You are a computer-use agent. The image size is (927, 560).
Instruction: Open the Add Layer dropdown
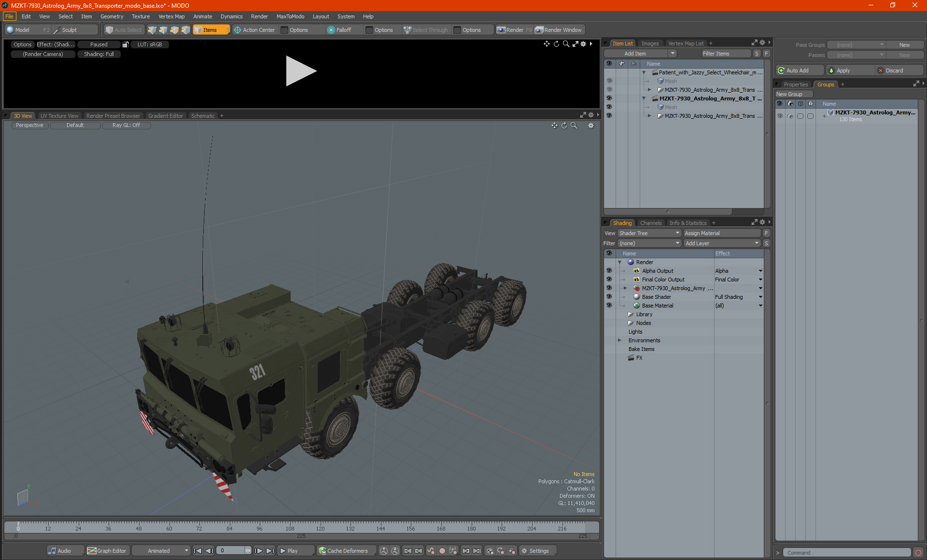pyautogui.click(x=722, y=243)
